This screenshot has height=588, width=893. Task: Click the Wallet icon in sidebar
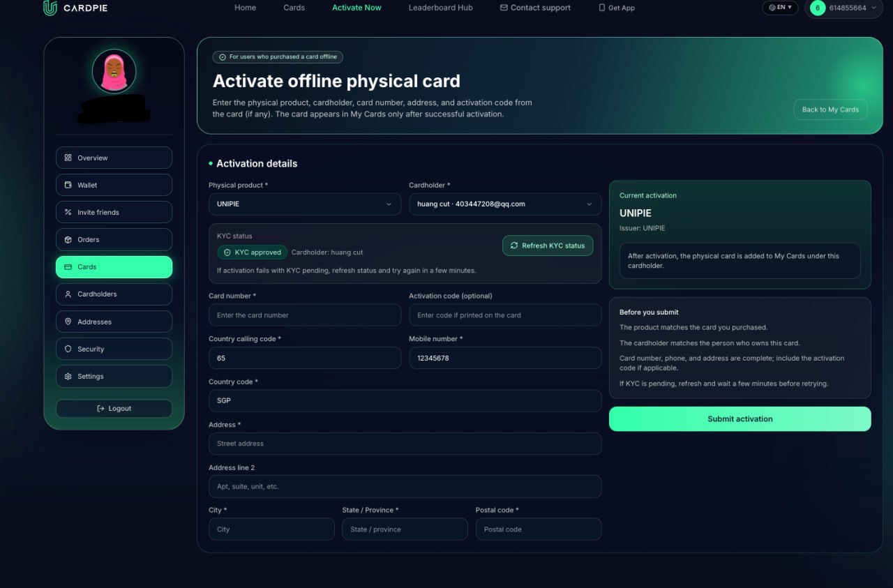tap(68, 185)
